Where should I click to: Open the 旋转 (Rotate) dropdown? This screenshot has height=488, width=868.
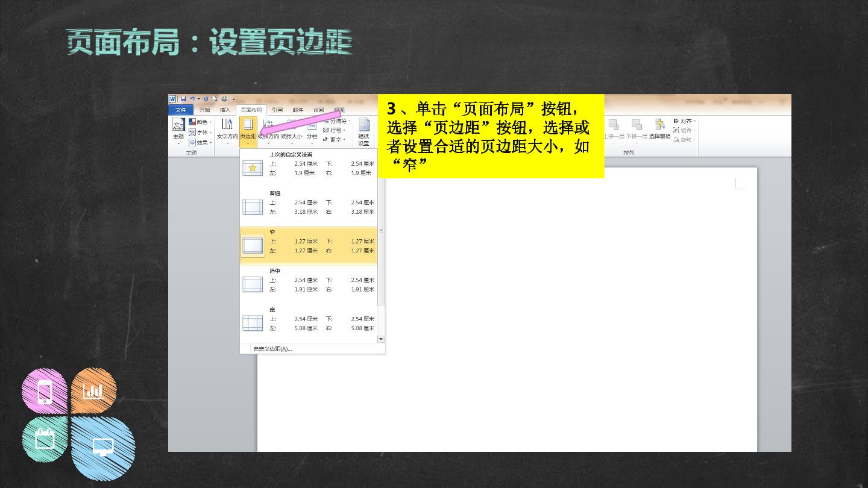[685, 139]
